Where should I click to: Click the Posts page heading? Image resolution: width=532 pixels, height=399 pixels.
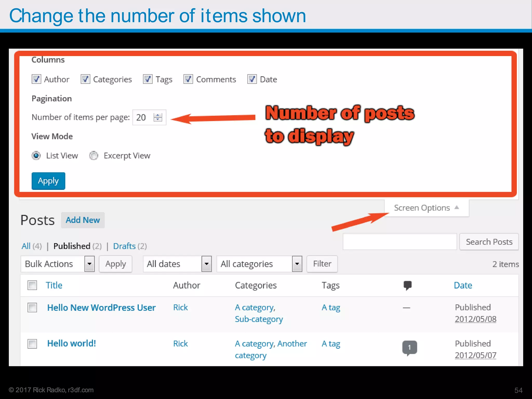coord(38,220)
